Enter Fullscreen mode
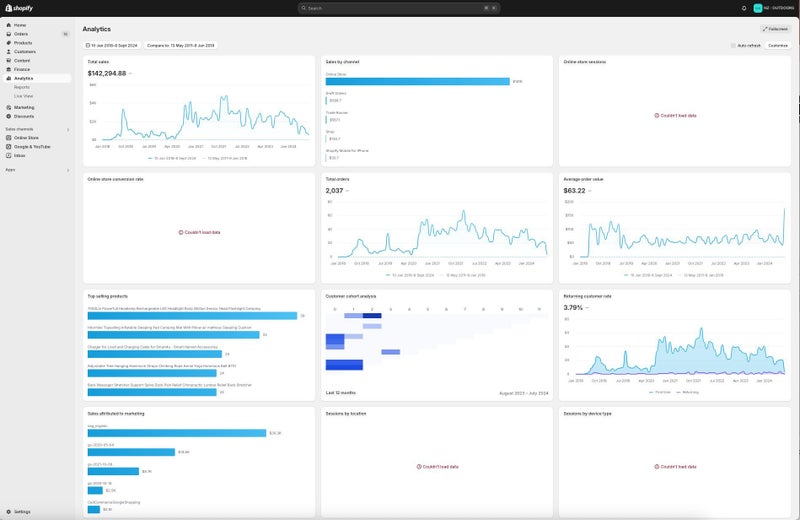The image size is (800, 520). 776,29
